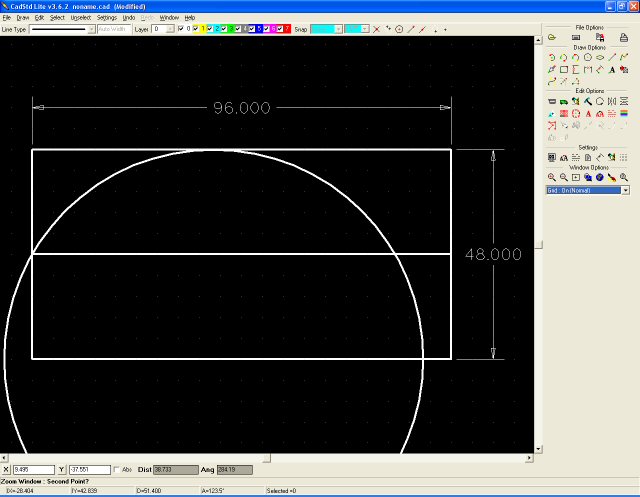Toggle layer 0 visibility checkbox
This screenshot has width=640, height=497.
coord(181,29)
